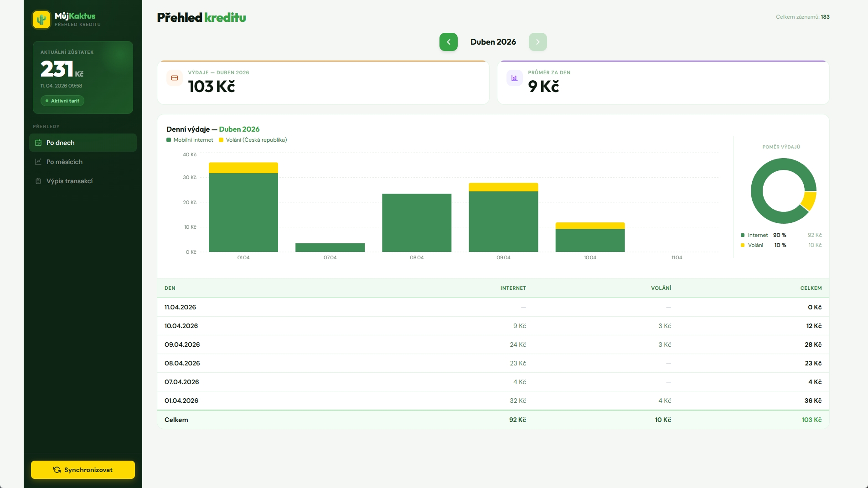Image resolution: width=868 pixels, height=488 pixels.
Task: Open the Výpis transakcí view
Action: 69,181
